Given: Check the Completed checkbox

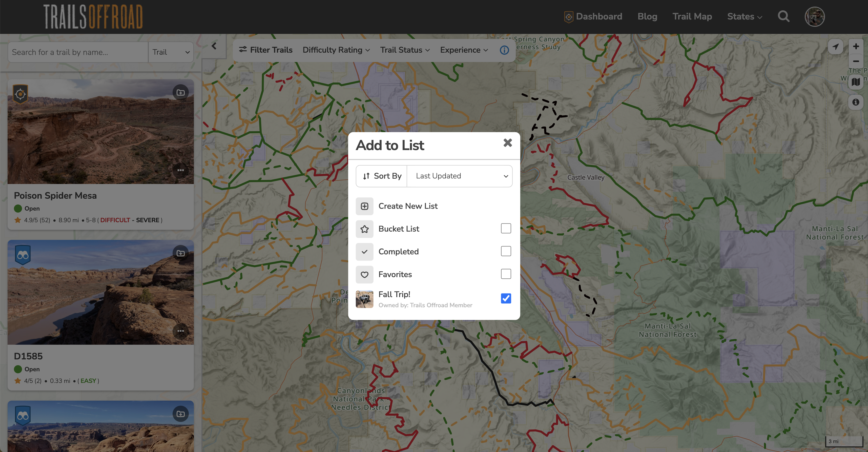Looking at the screenshot, I should point(506,251).
